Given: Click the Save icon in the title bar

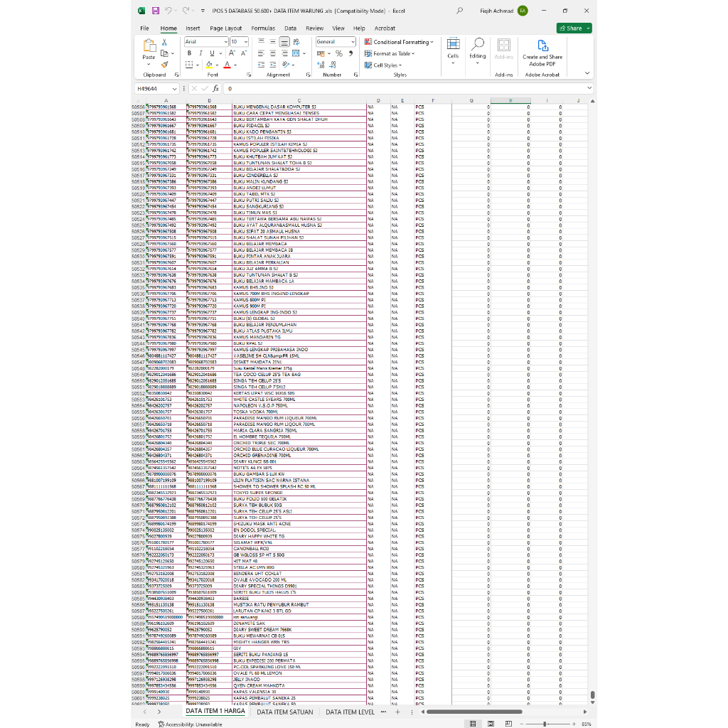Looking at the screenshot, I should point(156,11).
